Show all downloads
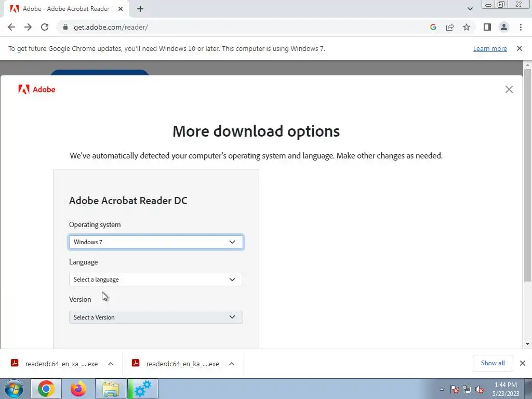532x399 pixels. point(493,363)
